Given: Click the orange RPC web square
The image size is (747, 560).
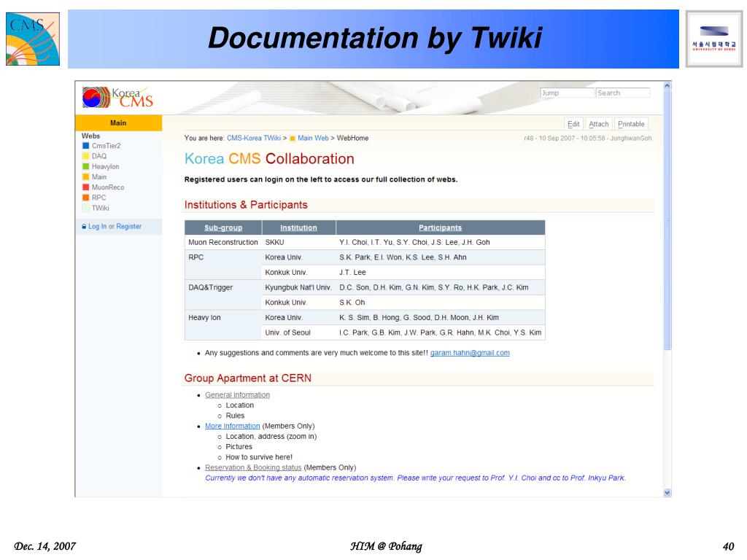Looking at the screenshot, I should tap(86, 198).
